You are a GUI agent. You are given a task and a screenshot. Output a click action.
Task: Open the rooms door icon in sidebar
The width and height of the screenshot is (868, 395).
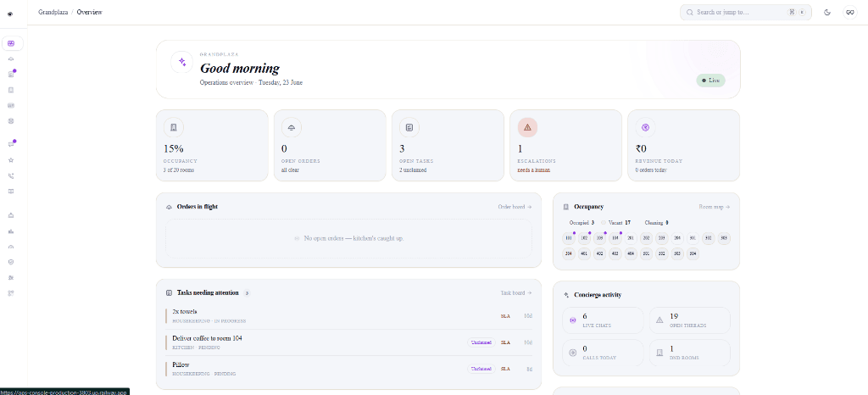[11, 90]
